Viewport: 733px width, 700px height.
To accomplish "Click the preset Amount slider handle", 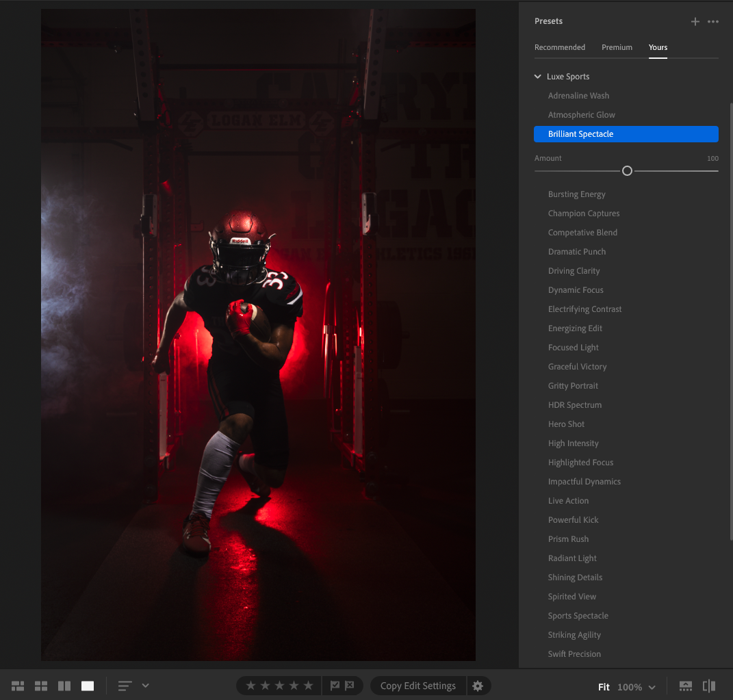I will (x=627, y=171).
